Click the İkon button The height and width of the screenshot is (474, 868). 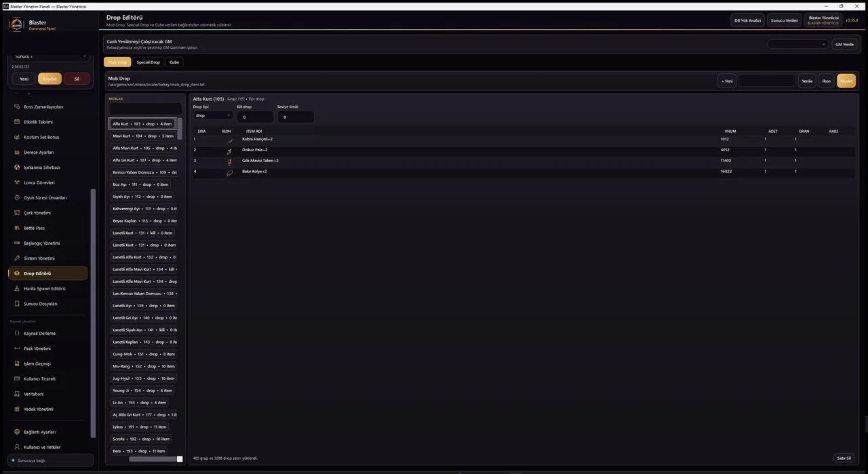pos(827,81)
